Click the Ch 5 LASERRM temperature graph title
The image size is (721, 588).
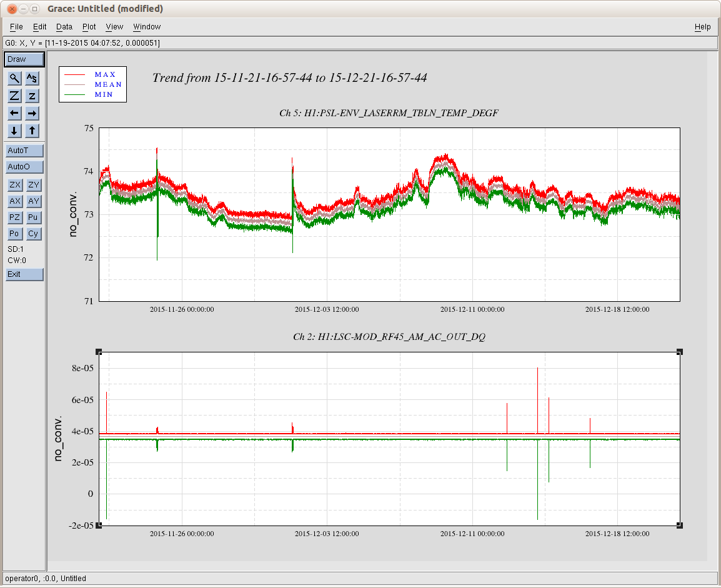click(389, 113)
